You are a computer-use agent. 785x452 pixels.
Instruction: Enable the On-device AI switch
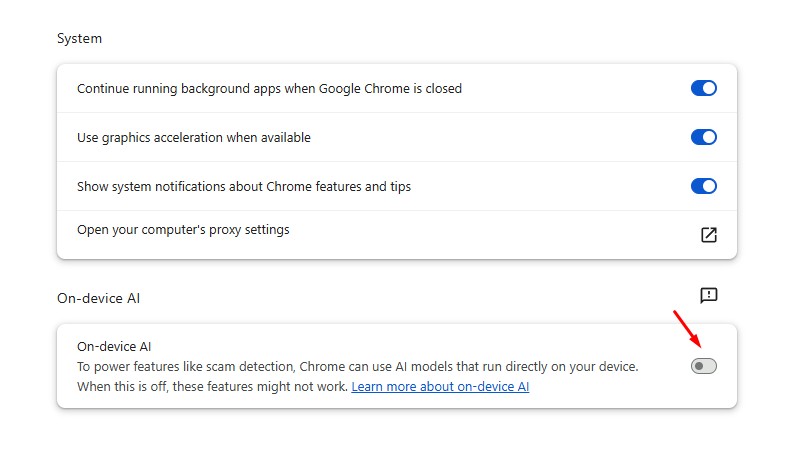703,366
